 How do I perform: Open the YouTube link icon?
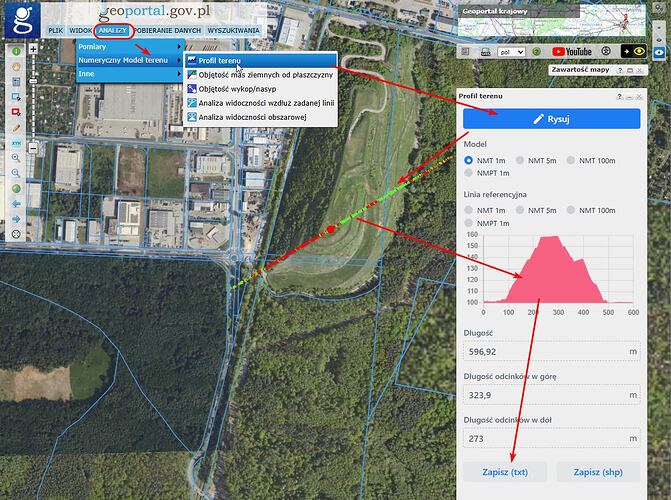click(x=572, y=52)
